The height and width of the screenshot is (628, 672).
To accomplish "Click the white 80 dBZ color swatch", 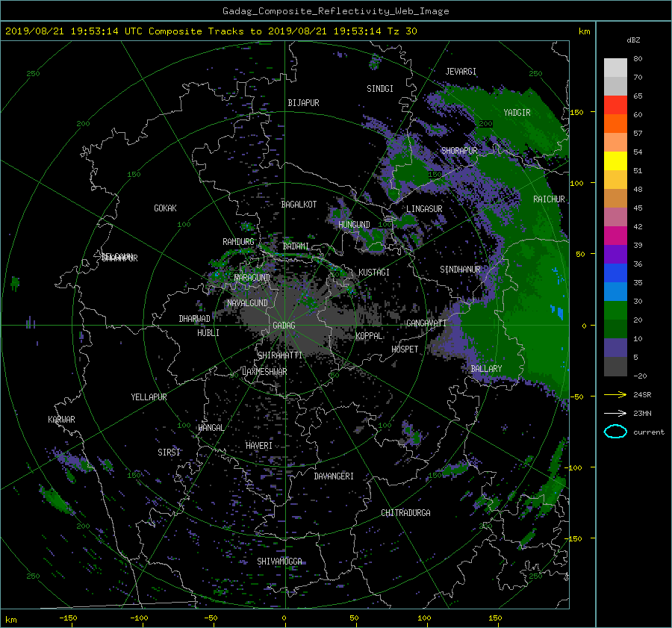I will pos(615,68).
